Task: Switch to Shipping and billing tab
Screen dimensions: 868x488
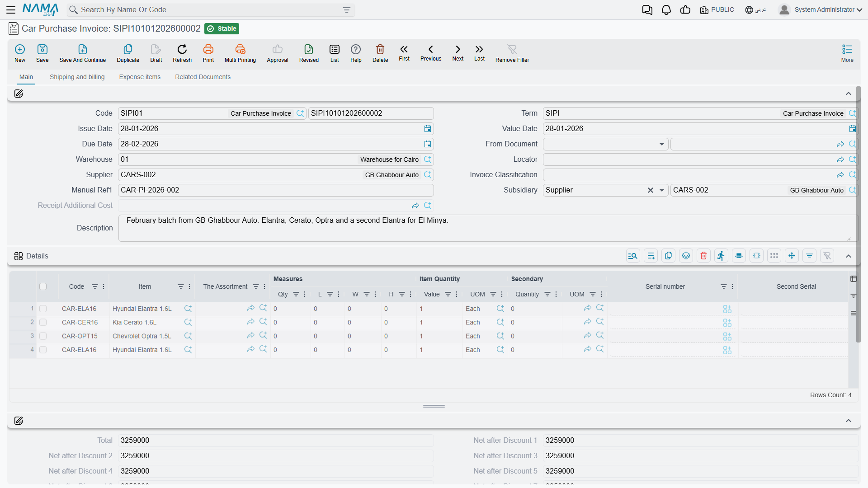Action: click(x=77, y=77)
